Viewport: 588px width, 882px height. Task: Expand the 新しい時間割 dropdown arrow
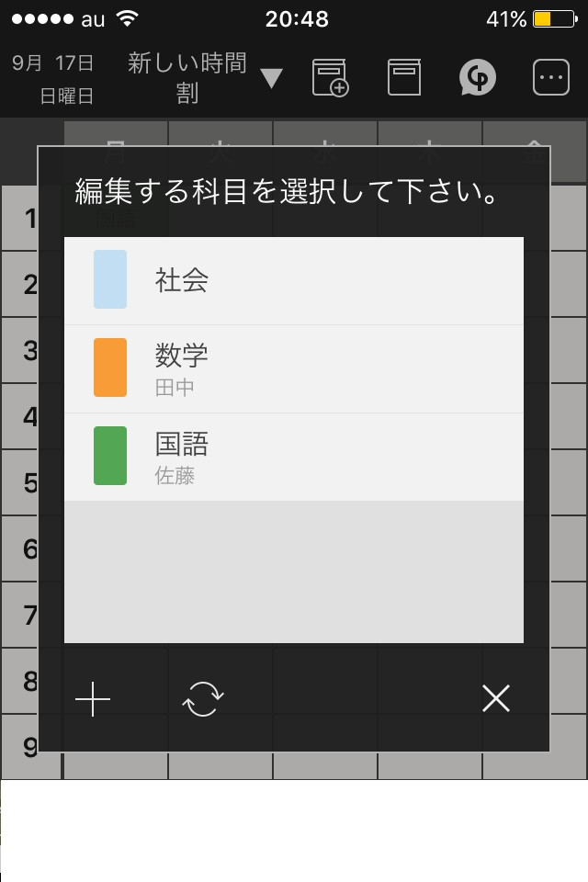point(271,79)
